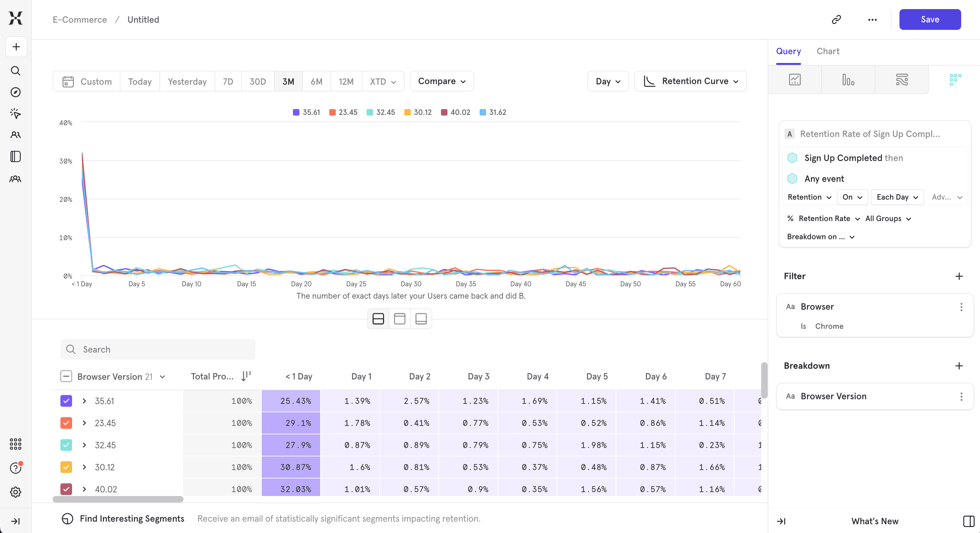Switch to the Chart tab

(x=827, y=51)
